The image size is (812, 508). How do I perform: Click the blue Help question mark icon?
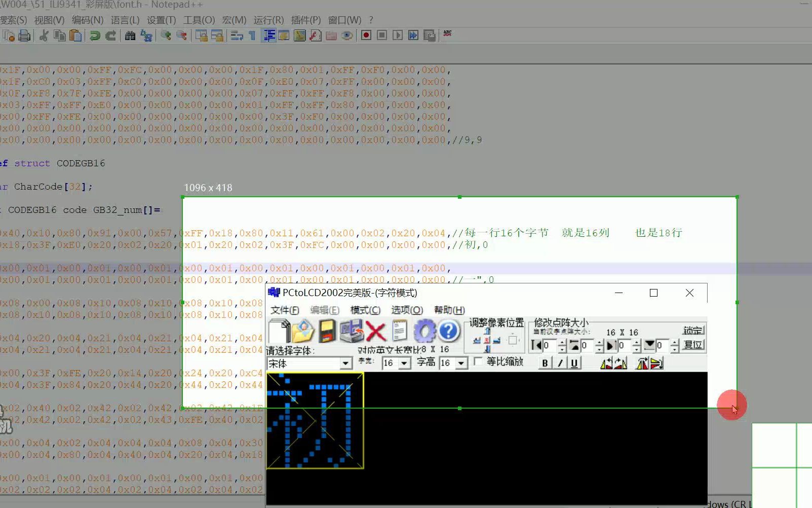pyautogui.click(x=448, y=331)
